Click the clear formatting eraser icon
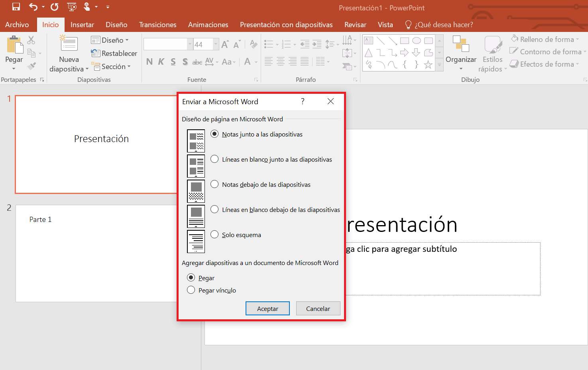This screenshot has width=588, height=370. pos(254,44)
